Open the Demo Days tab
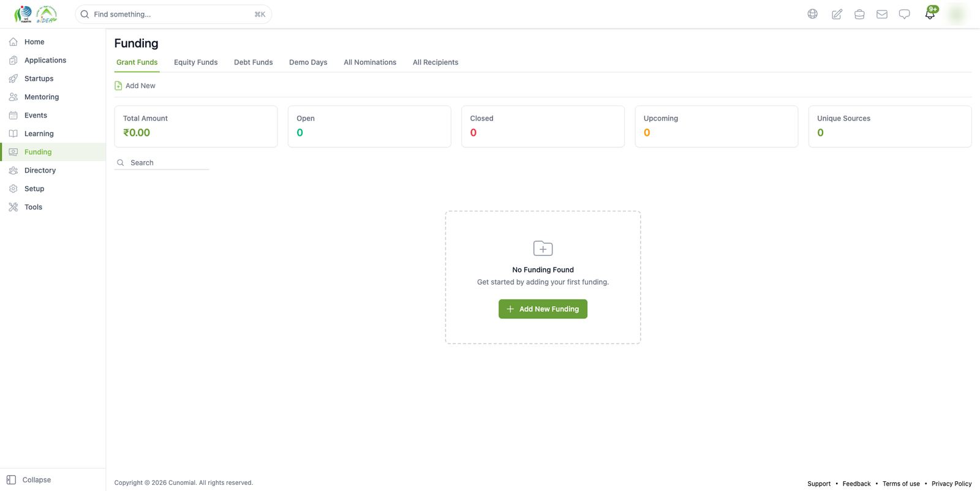Screen dimensions: 980x491 308,62
